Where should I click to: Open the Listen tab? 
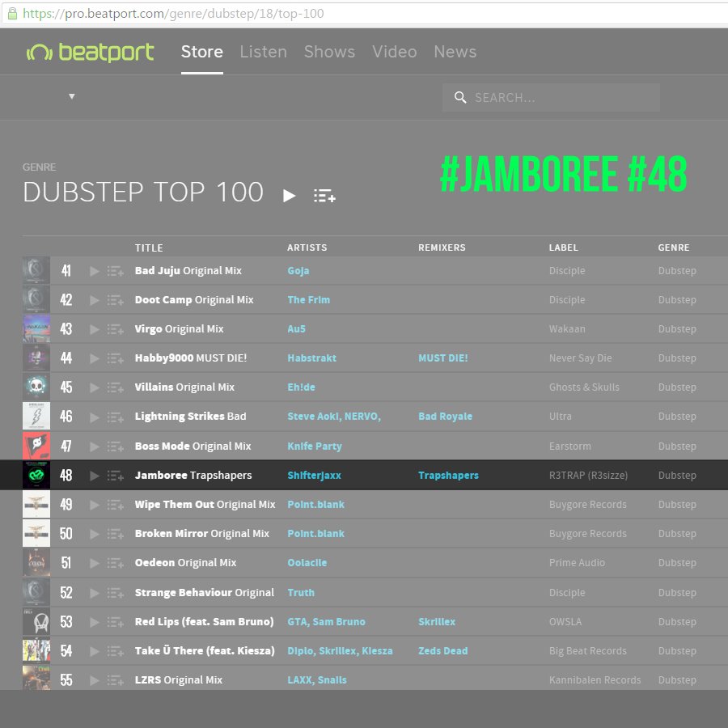click(x=263, y=52)
